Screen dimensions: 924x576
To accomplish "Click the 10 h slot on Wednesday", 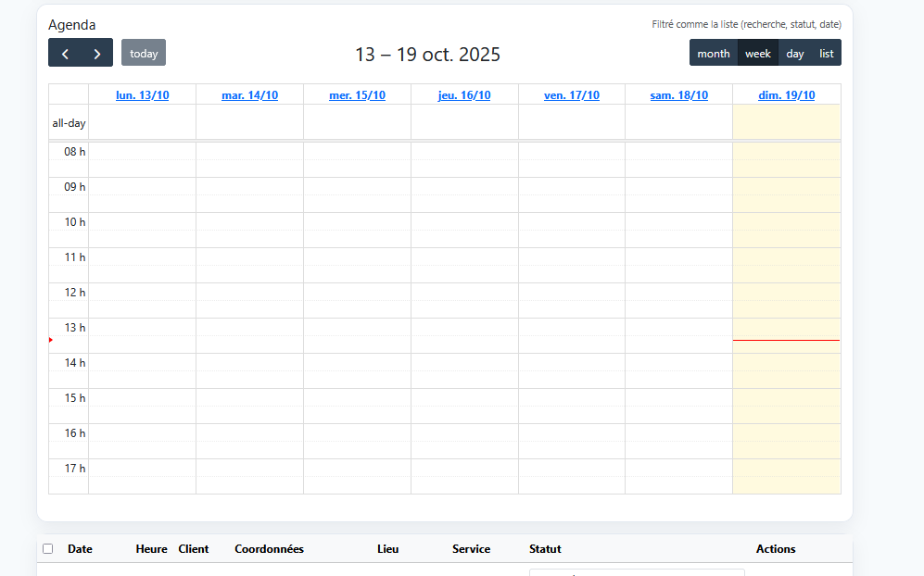I will (357, 222).
